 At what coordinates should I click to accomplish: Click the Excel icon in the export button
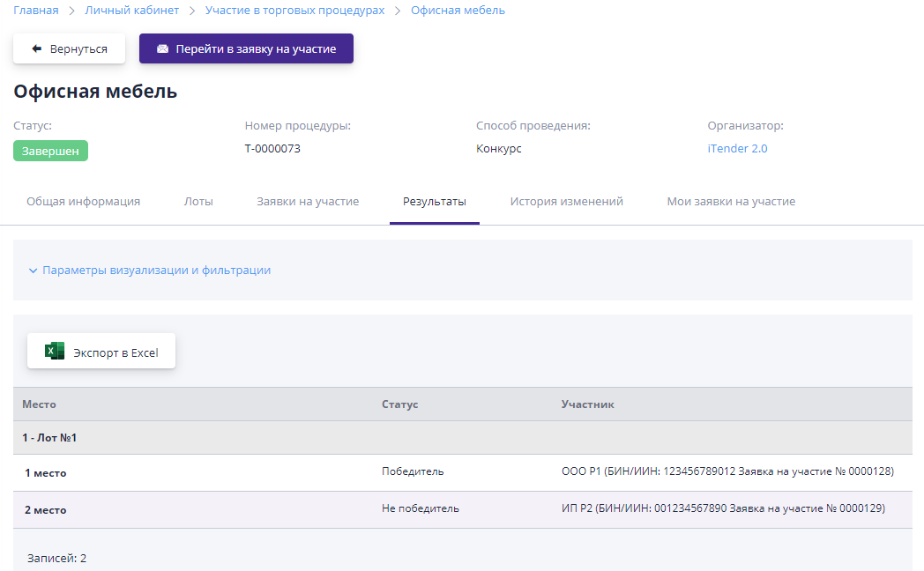[x=55, y=352]
